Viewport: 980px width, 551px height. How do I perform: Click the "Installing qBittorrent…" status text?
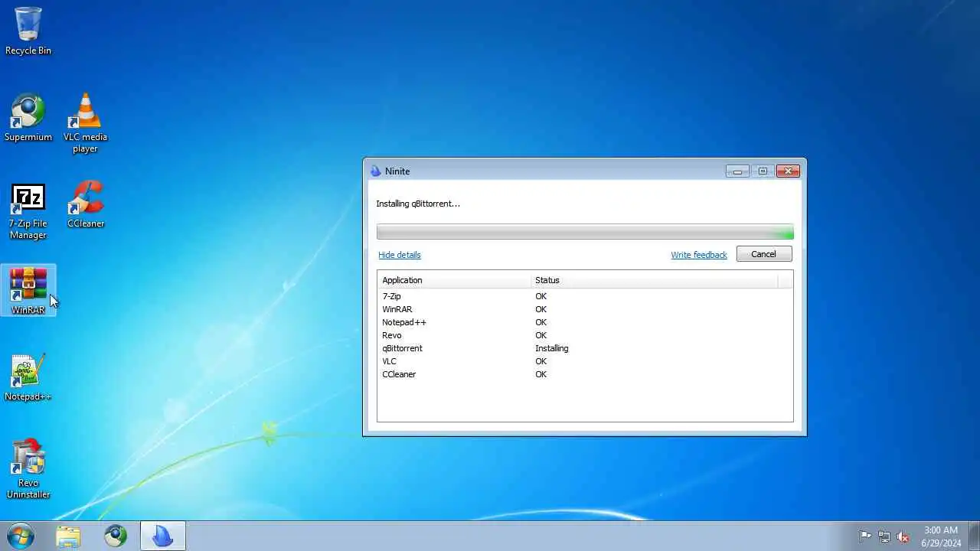pos(418,204)
